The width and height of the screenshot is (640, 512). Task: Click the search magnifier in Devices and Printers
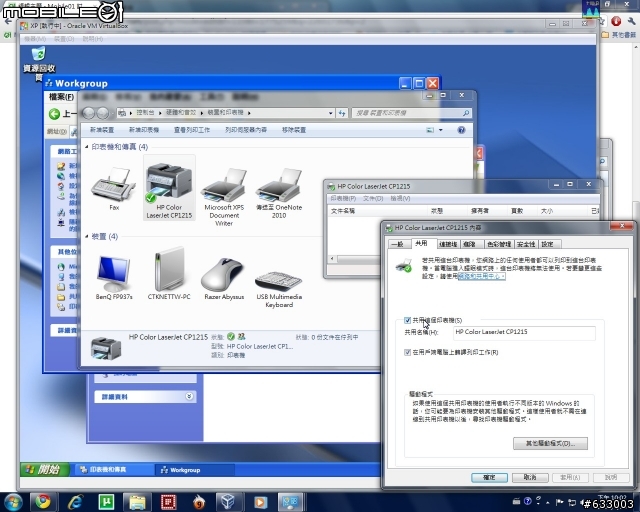(466, 113)
